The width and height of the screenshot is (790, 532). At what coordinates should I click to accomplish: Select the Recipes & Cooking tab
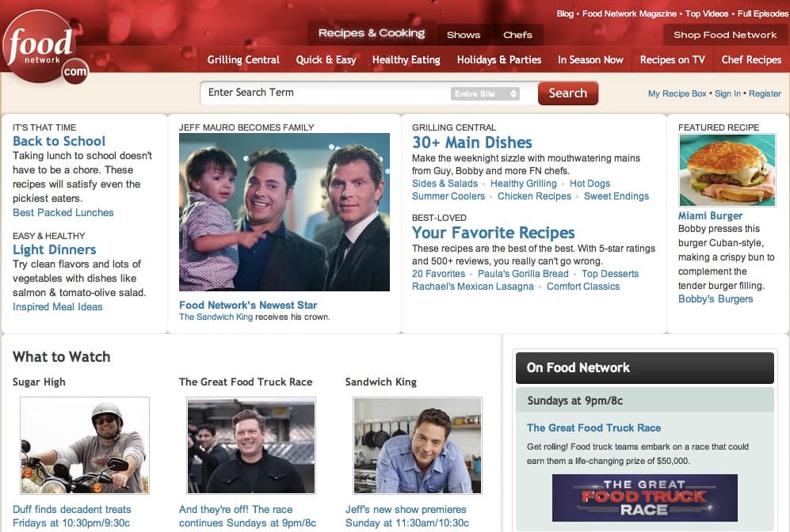pos(372,33)
